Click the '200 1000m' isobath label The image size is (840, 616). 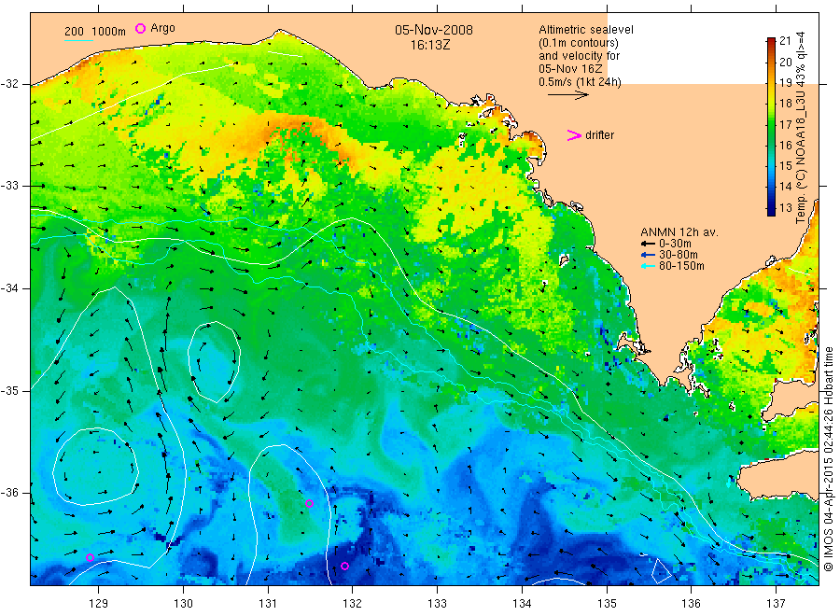pos(95,32)
